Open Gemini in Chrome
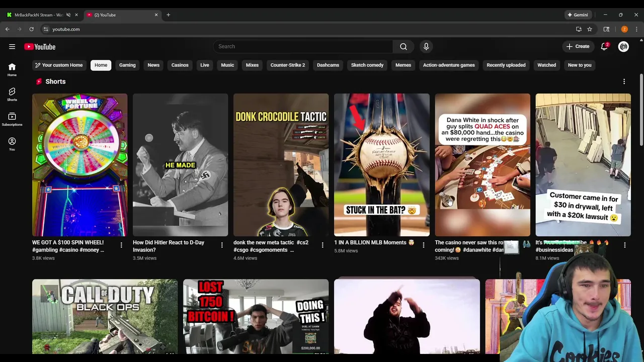The height and width of the screenshot is (362, 644). pos(578,15)
